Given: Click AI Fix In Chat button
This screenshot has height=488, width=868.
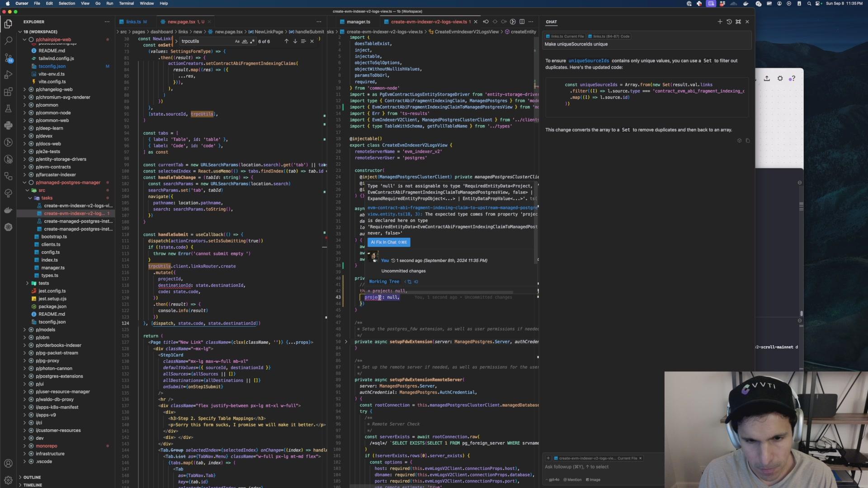Looking at the screenshot, I should [388, 242].
